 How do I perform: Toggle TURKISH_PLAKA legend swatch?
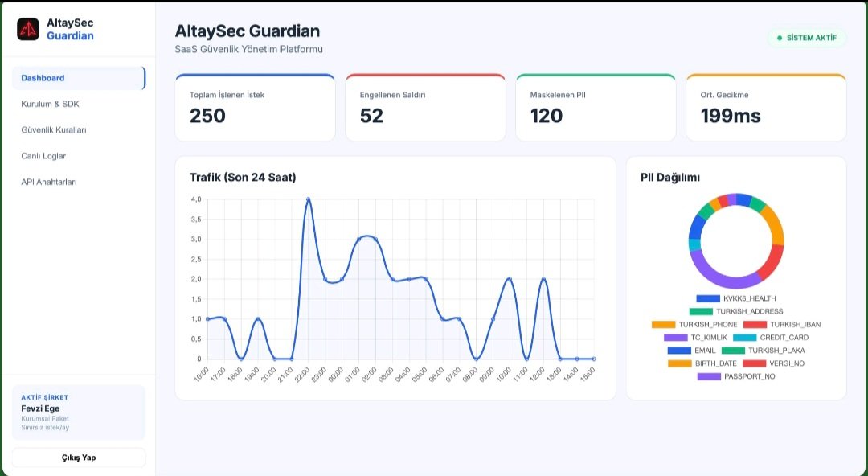733,351
